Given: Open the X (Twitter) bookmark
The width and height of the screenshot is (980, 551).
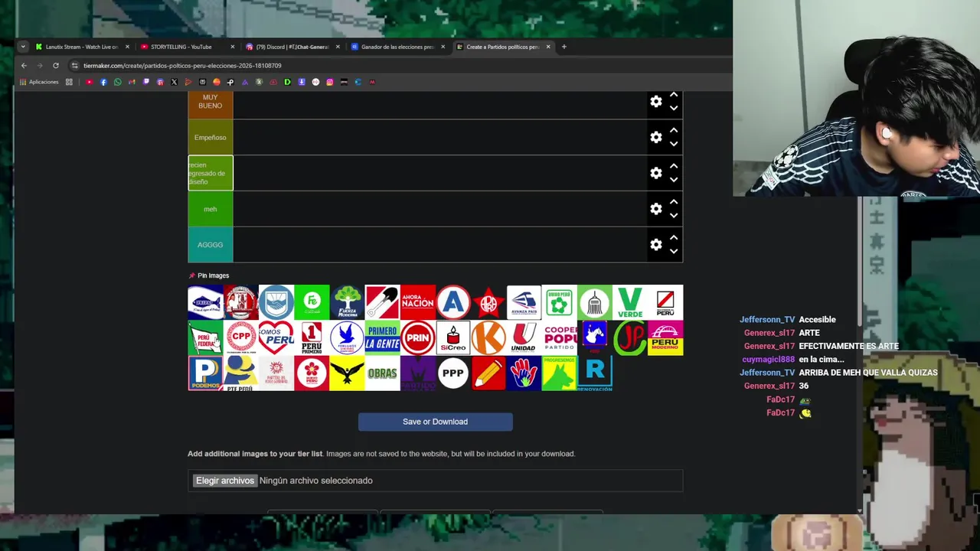Looking at the screenshot, I should (x=174, y=82).
